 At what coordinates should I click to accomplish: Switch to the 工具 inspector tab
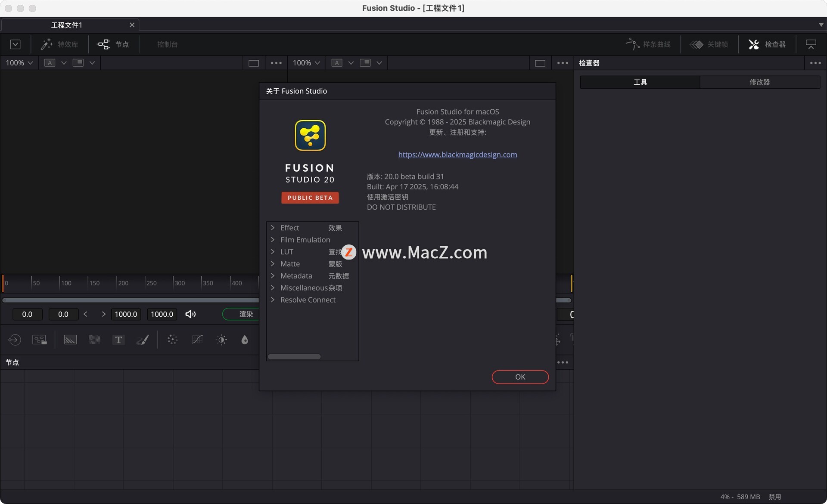pos(640,82)
